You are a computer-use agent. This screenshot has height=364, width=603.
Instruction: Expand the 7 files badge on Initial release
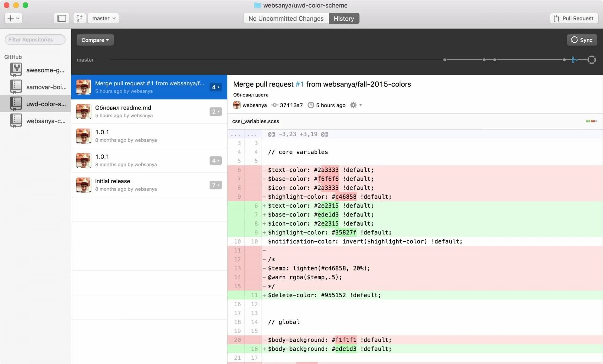coord(215,185)
